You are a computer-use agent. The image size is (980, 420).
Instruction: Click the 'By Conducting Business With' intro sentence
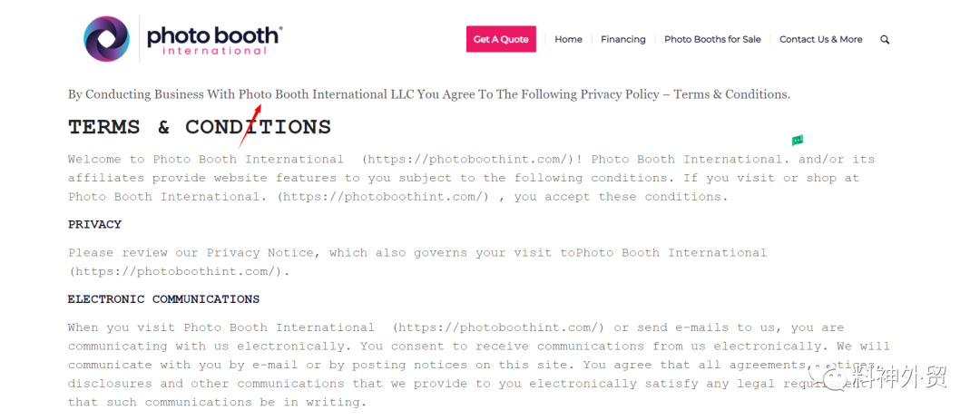click(428, 94)
